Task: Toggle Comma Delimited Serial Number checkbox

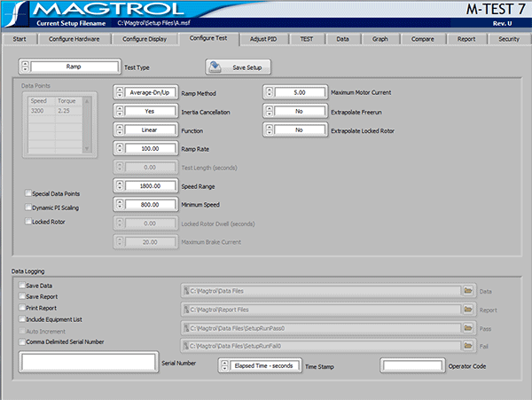Action: pyautogui.click(x=22, y=341)
